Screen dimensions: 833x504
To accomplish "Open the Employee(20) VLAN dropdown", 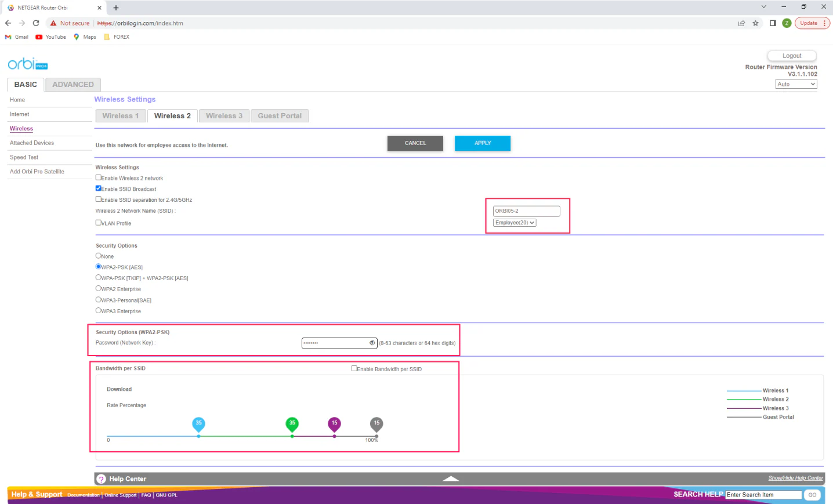I will click(515, 223).
